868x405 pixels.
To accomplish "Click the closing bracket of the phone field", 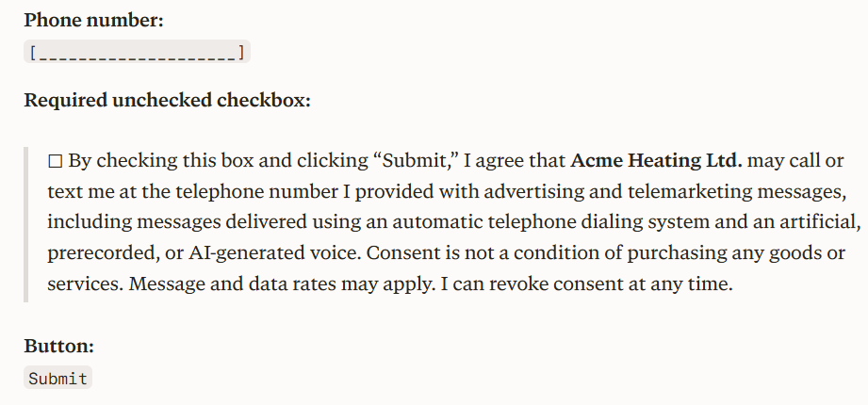I will [x=241, y=53].
